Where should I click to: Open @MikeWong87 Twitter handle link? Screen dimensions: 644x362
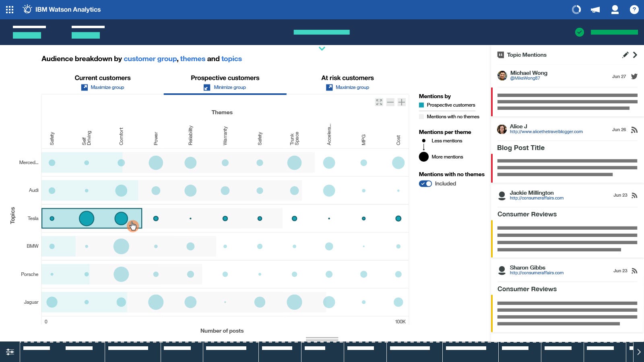[525, 78]
